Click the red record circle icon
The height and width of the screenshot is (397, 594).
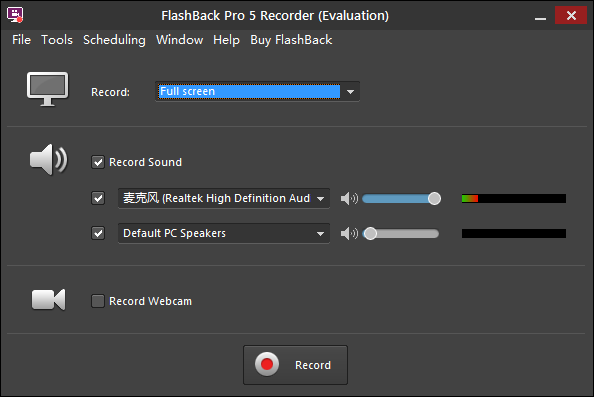point(267,364)
